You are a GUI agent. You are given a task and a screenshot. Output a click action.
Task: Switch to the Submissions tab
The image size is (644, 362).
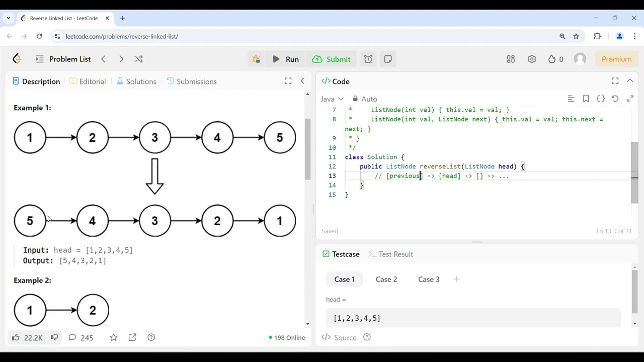(191, 81)
